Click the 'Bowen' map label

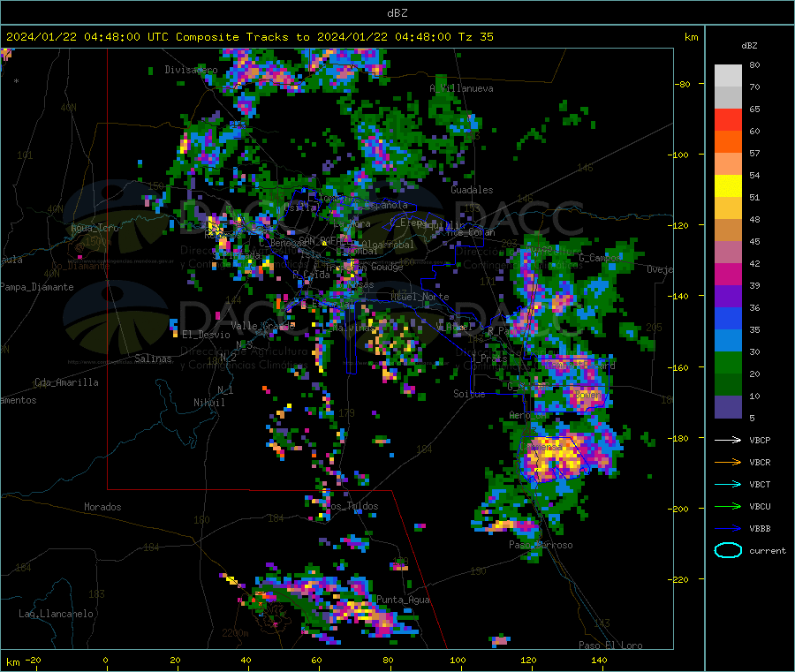point(588,394)
